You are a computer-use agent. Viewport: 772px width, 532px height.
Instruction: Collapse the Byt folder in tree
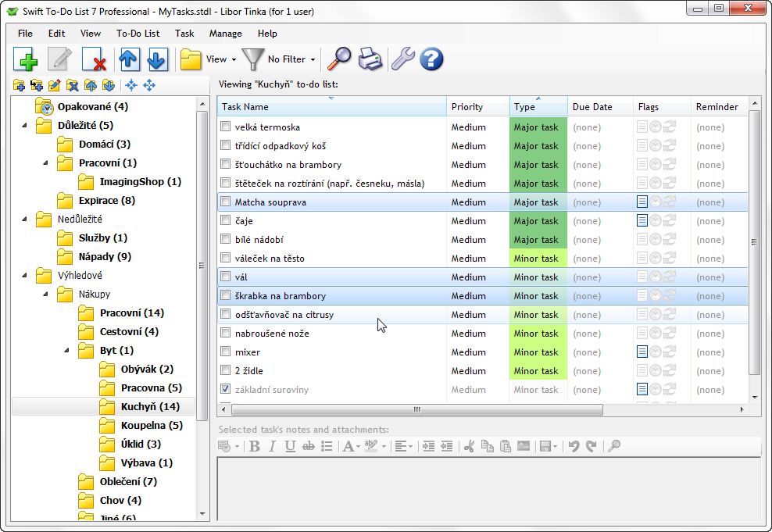pyautogui.click(x=66, y=351)
